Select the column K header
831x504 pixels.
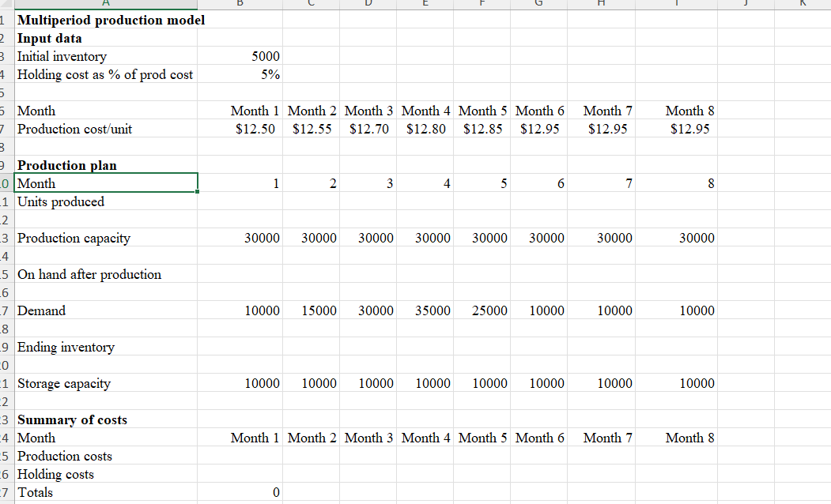coord(804,4)
